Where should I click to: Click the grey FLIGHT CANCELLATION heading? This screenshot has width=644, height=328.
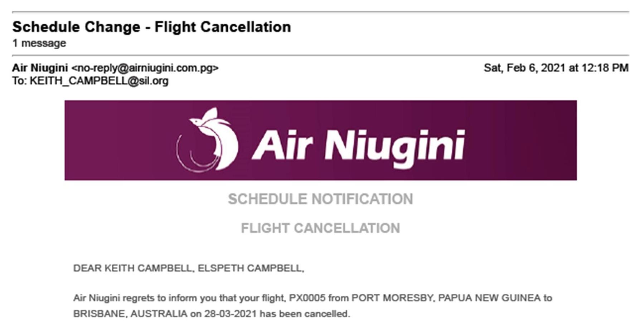320,228
